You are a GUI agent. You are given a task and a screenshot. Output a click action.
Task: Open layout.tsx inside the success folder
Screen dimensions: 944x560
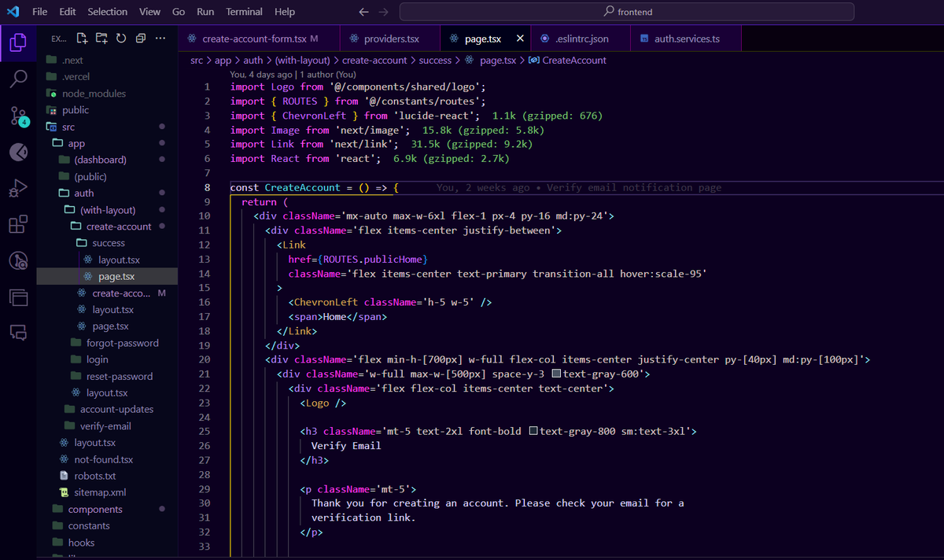tap(107, 260)
